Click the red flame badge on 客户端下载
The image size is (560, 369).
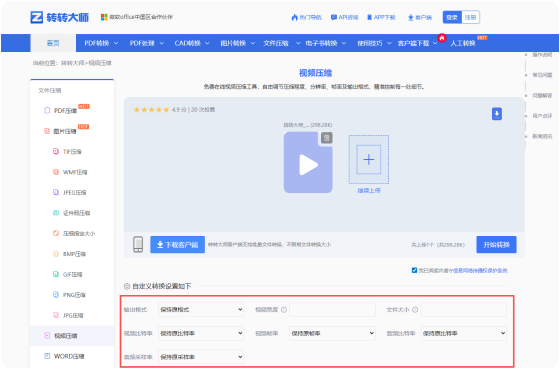pos(442,38)
